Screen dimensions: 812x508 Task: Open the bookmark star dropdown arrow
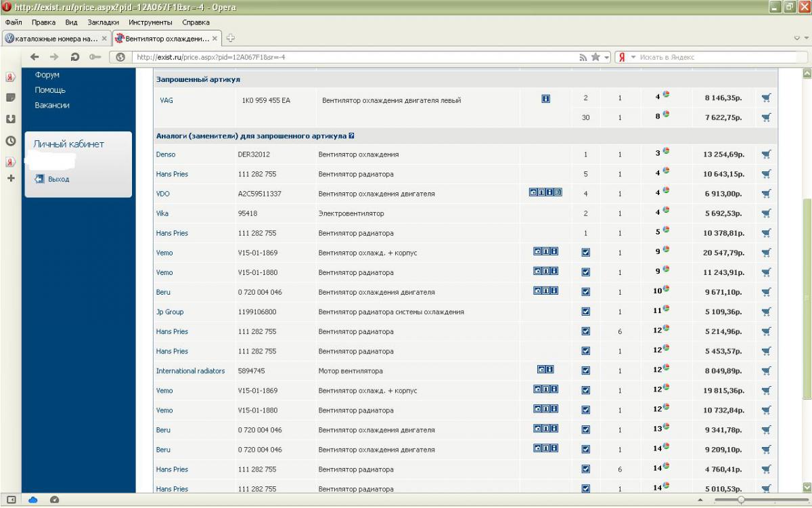pos(607,58)
